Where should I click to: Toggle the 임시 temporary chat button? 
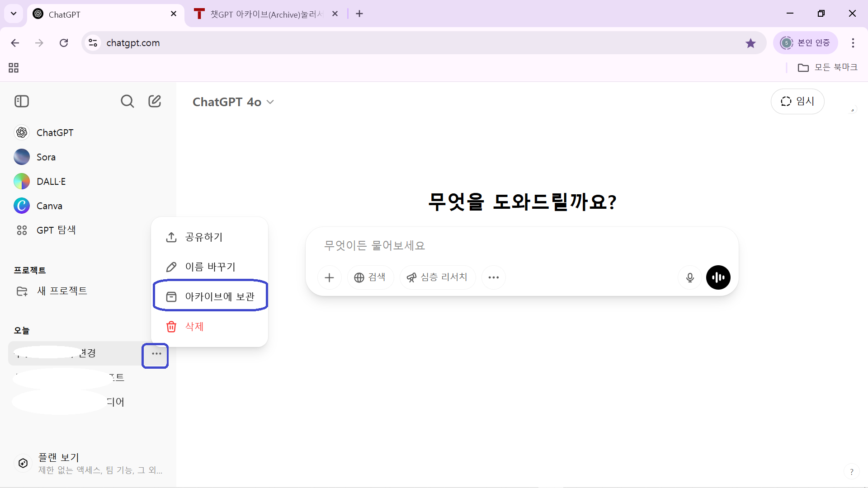(797, 102)
